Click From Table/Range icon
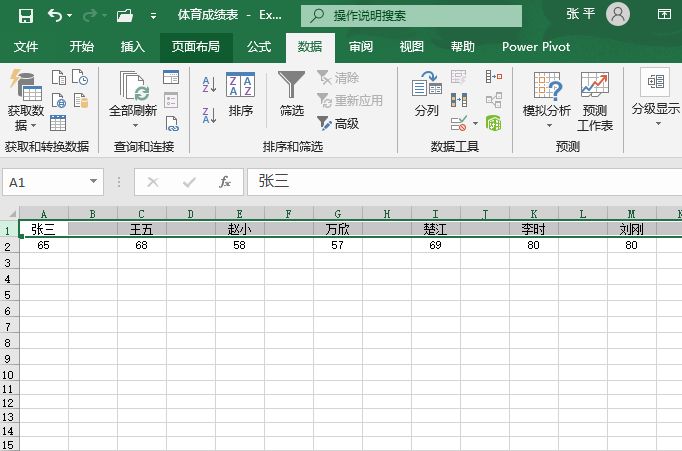The height and width of the screenshot is (451, 682). click(58, 123)
